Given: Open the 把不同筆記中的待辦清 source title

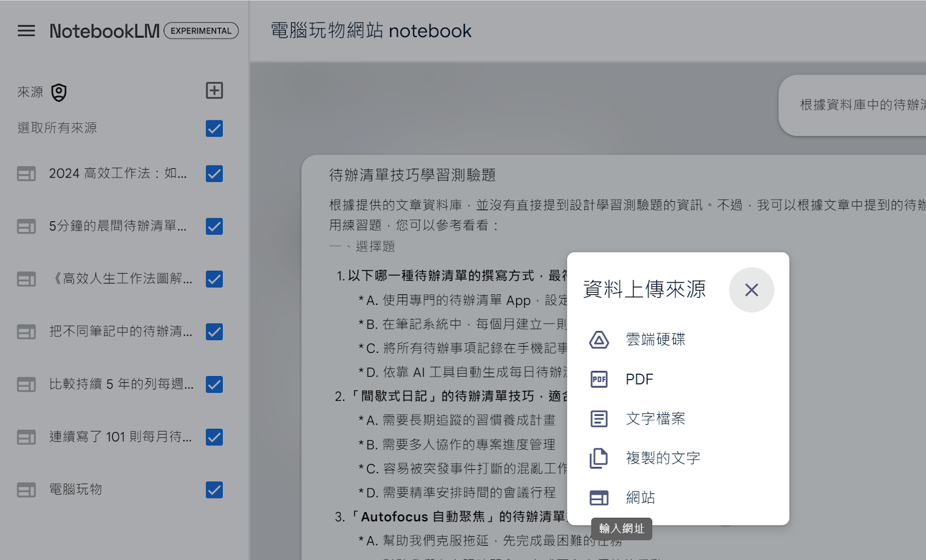Looking at the screenshot, I should [121, 332].
